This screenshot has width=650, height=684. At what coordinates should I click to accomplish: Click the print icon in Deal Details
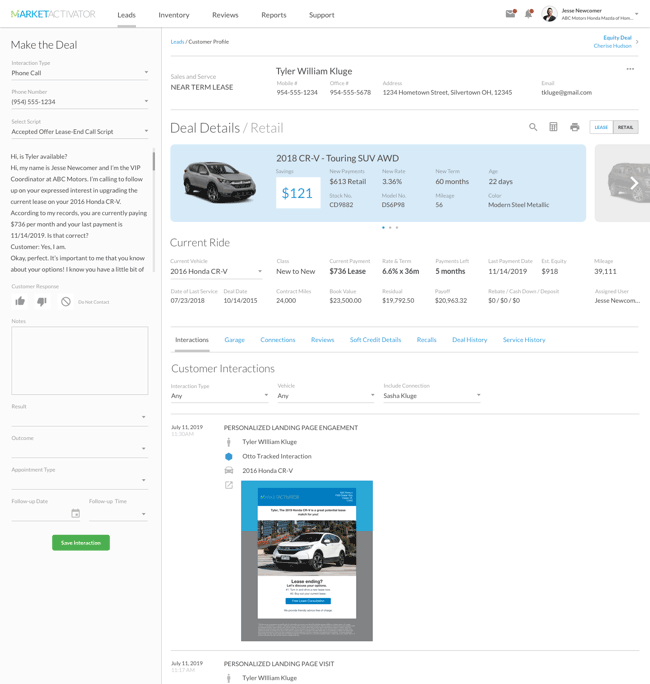(574, 127)
